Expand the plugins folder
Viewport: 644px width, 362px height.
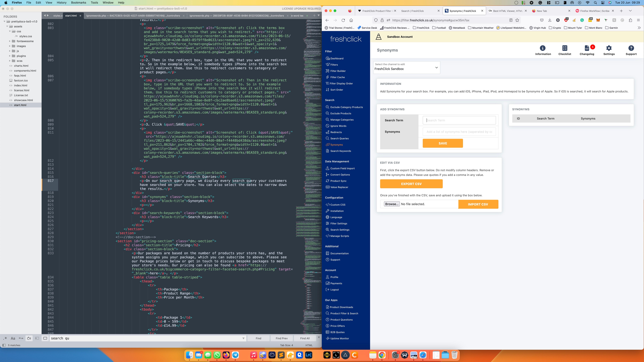[x=10, y=56]
